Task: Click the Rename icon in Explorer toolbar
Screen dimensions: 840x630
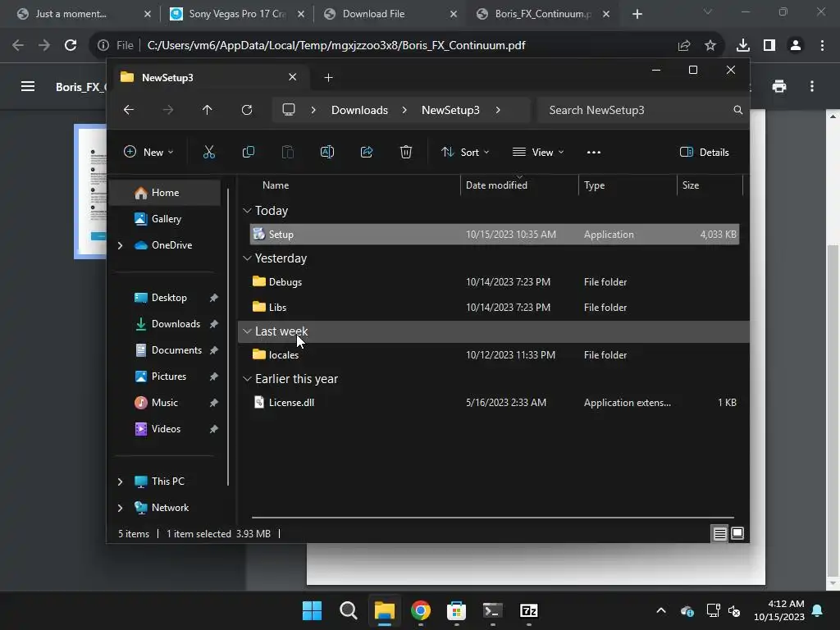Action: 326,152
